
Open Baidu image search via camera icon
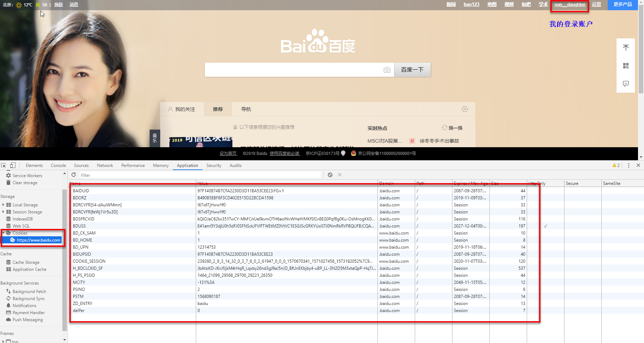click(x=387, y=70)
